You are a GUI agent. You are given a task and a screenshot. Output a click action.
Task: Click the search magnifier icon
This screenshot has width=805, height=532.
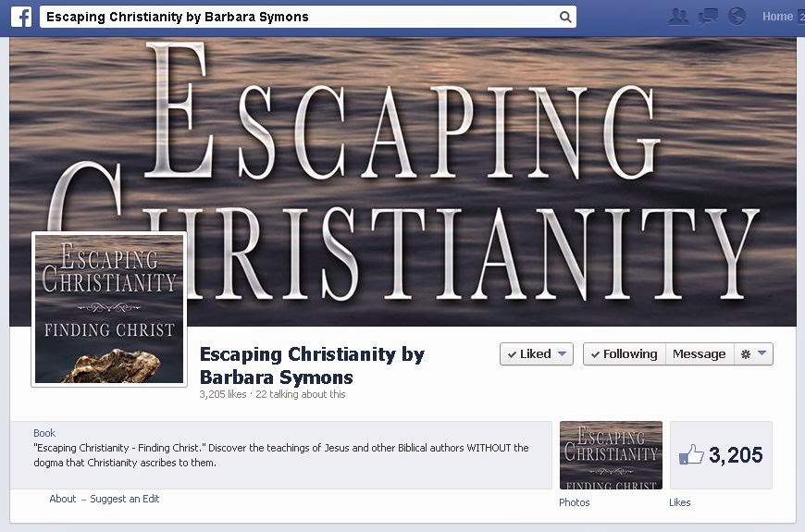click(x=564, y=17)
